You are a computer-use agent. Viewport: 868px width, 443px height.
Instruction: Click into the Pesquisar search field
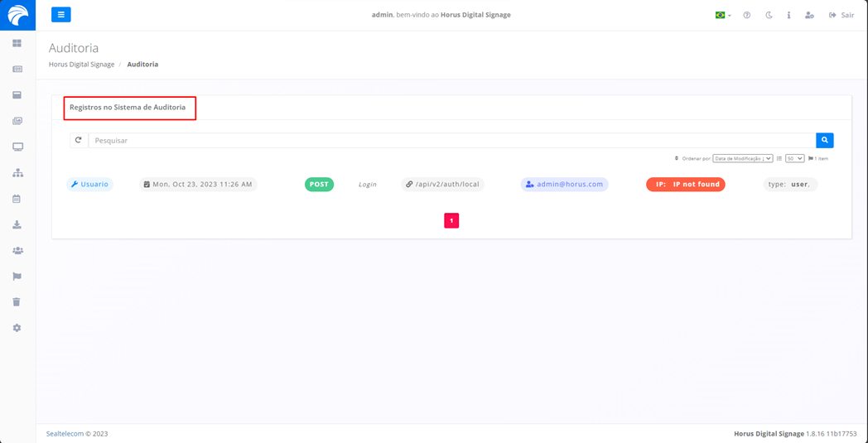click(x=451, y=141)
